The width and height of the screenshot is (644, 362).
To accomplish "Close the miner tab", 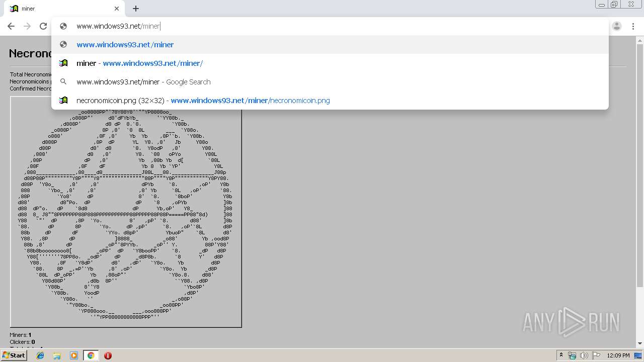I will [117, 9].
